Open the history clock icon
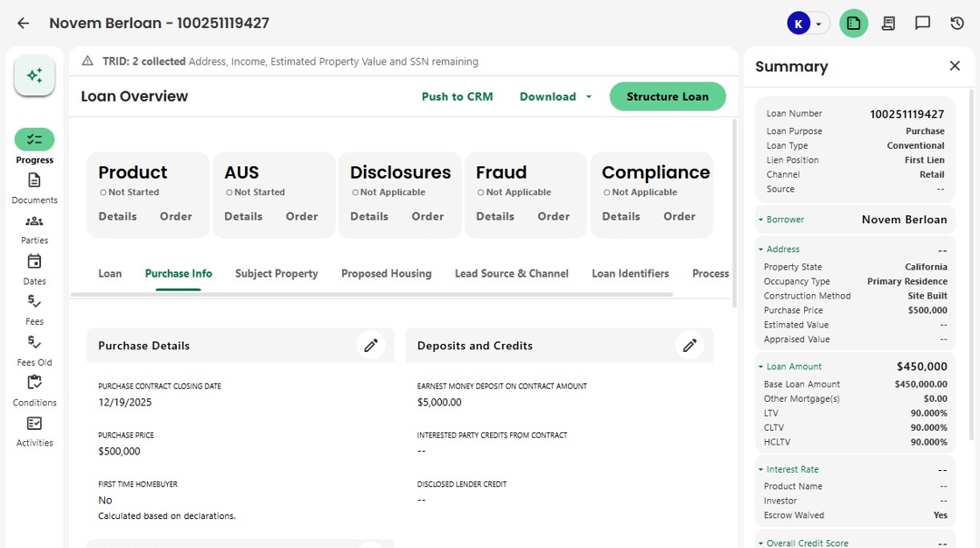This screenshot has width=980, height=548. 957,24
